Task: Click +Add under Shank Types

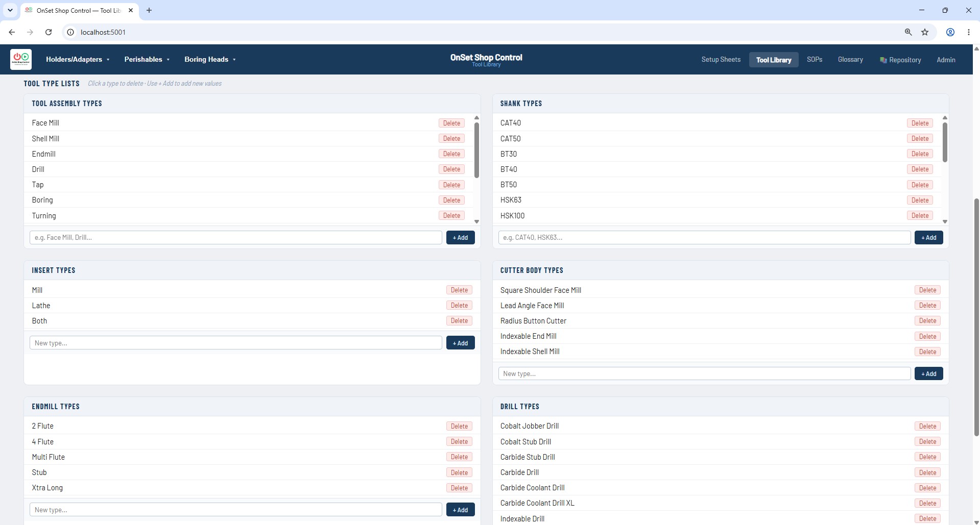Action: point(928,238)
